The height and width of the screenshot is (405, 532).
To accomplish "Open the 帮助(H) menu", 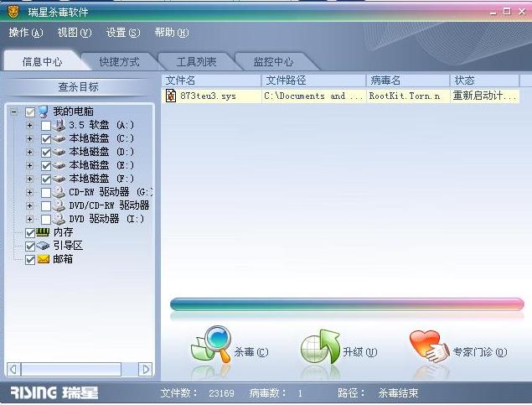I will pyautogui.click(x=172, y=33).
